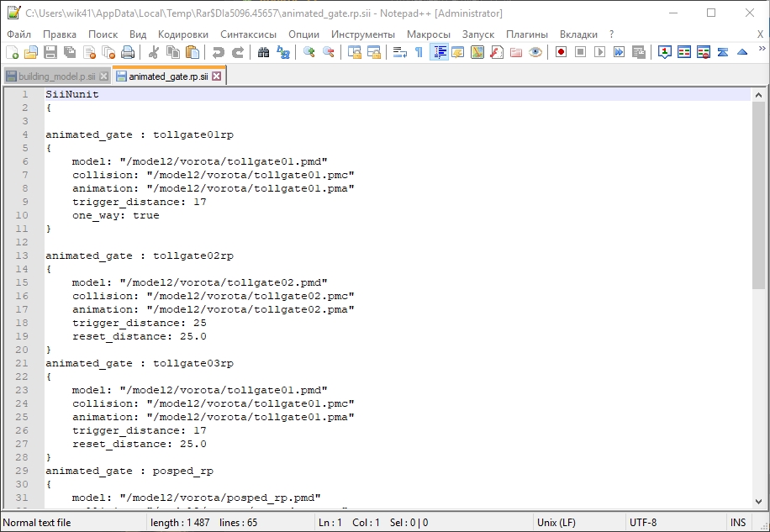This screenshot has width=770, height=532.
Task: Open Find with the binoculars icon
Action: point(263,52)
